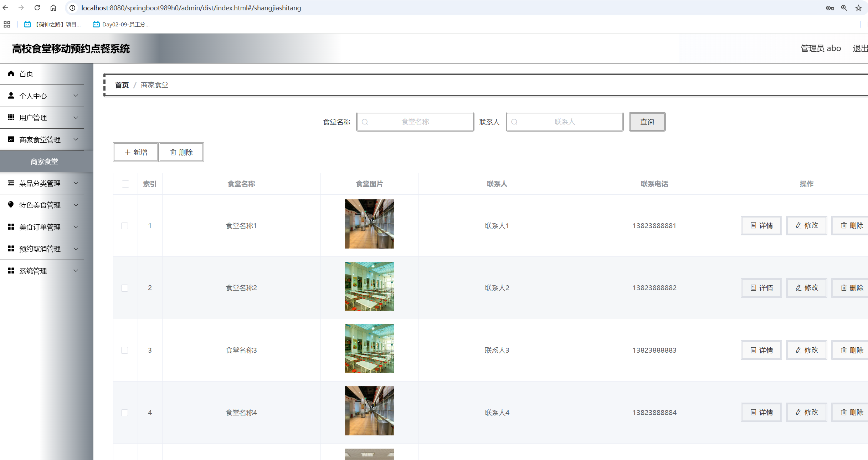The image size is (868, 460).
Task: Open the apps grid in bookmarks bar
Action: point(7,24)
